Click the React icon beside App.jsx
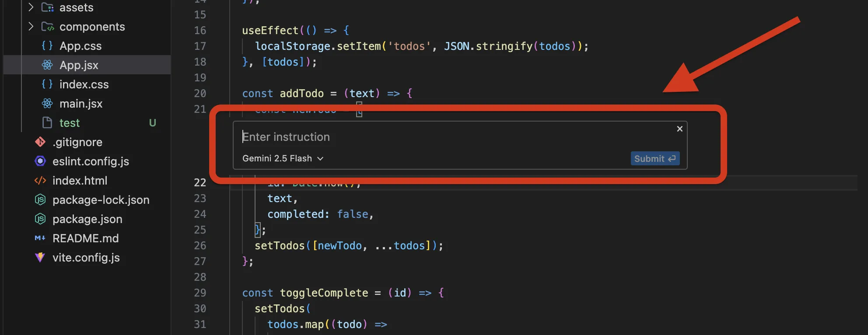868x335 pixels. 47,65
